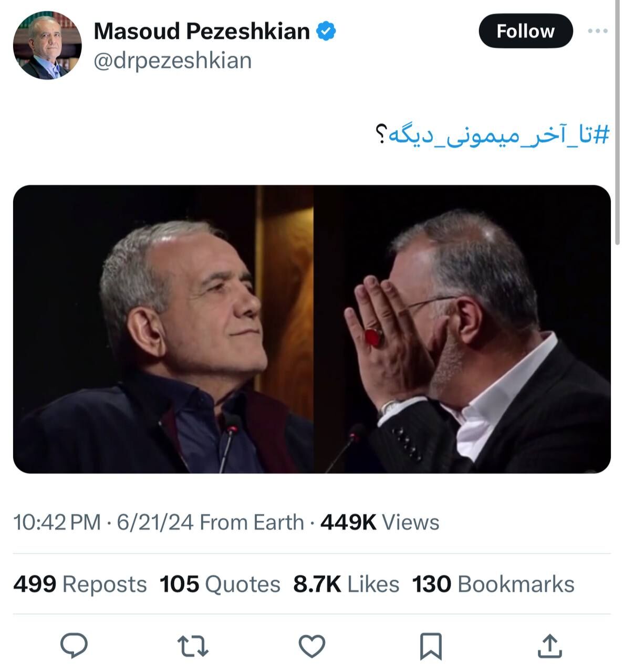
Task: Tap the repost arrows icon
Action: (x=193, y=645)
